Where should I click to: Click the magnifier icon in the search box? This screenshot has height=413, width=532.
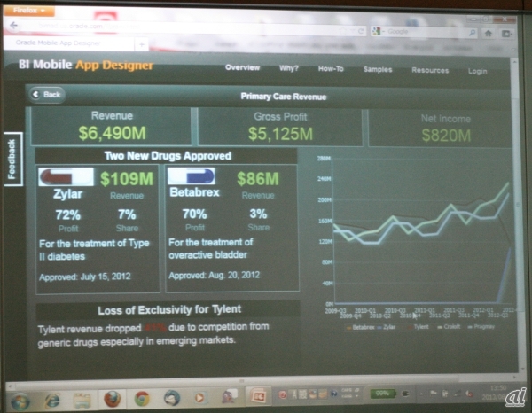[x=472, y=33]
